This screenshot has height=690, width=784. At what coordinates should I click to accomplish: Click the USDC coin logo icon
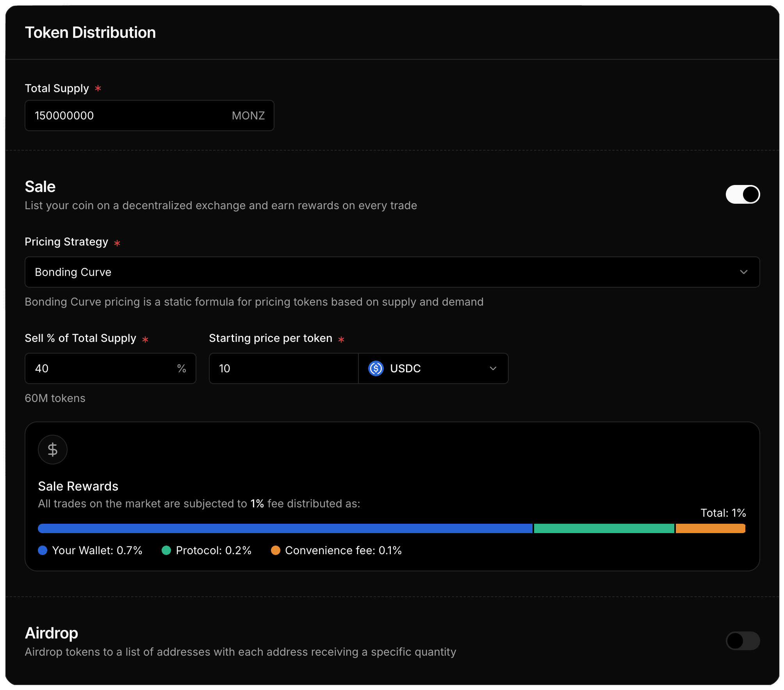pyautogui.click(x=376, y=368)
